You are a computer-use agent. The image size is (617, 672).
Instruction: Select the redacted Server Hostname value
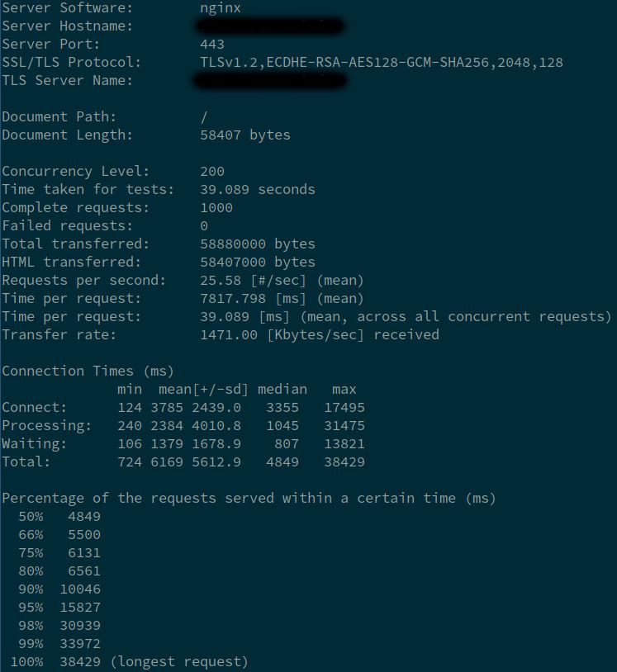(x=270, y=26)
